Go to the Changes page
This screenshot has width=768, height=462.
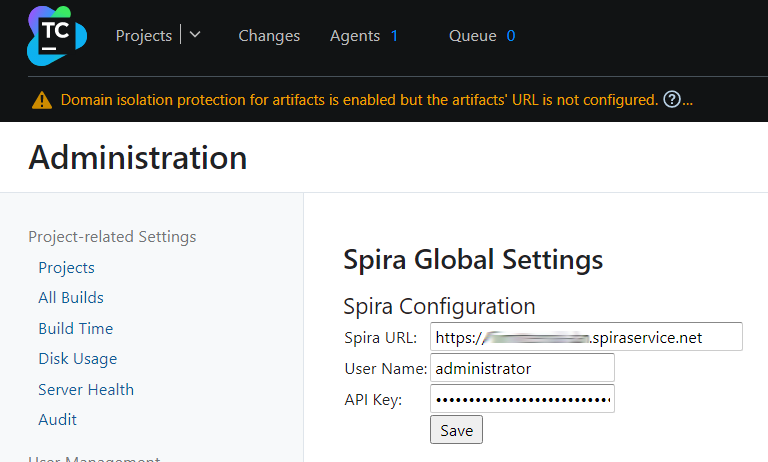click(x=269, y=36)
